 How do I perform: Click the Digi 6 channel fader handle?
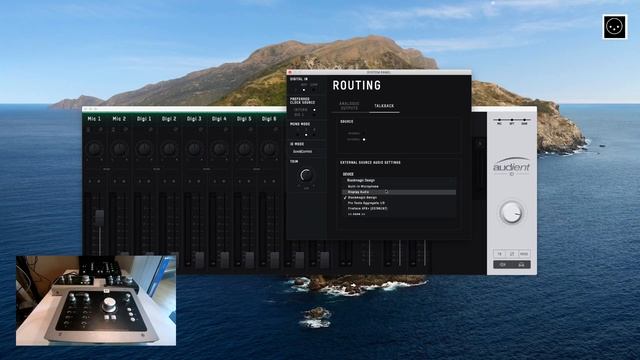pos(275,260)
